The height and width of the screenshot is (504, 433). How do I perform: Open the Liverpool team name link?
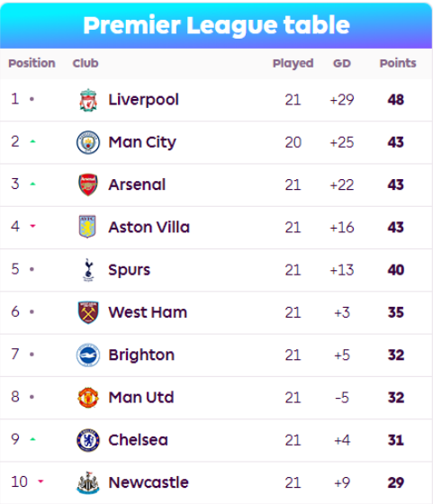click(x=143, y=100)
